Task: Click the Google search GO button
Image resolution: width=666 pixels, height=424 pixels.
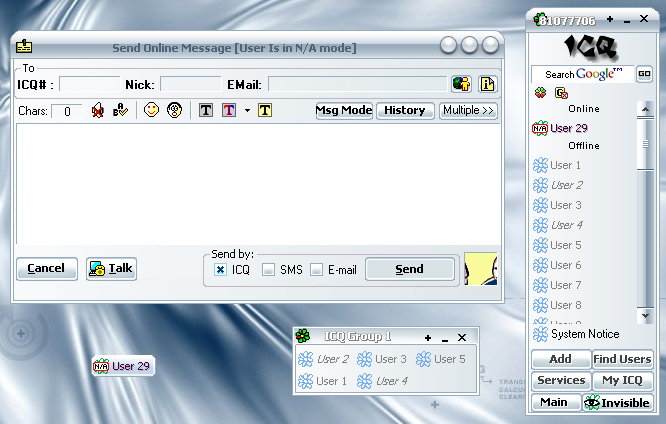Action: [x=644, y=74]
